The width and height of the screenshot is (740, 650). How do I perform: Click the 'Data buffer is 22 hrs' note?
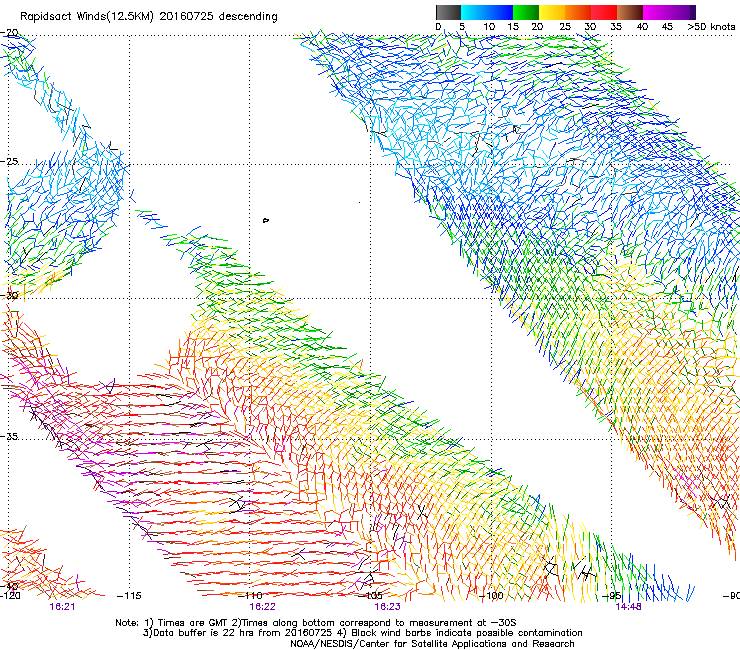pyautogui.click(x=362, y=633)
